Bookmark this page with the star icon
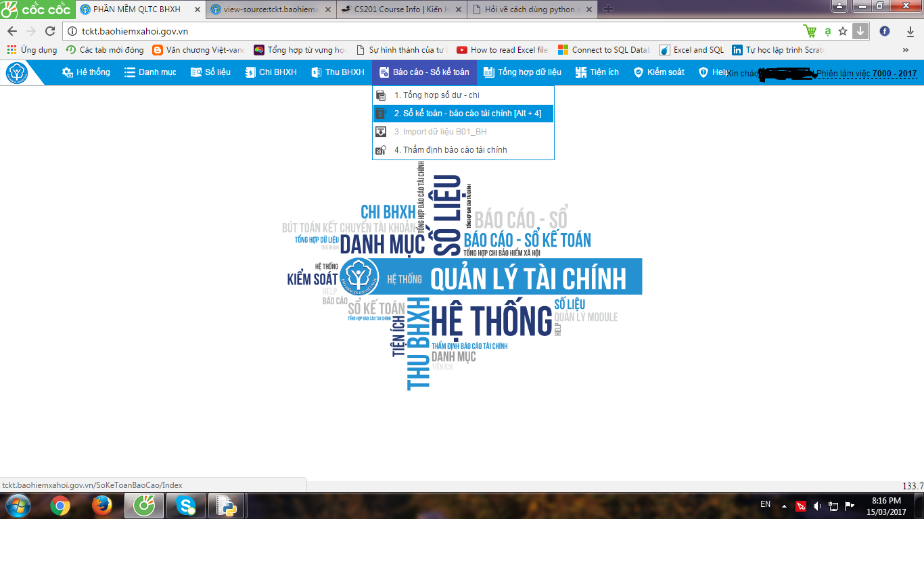924x588 pixels. click(843, 31)
